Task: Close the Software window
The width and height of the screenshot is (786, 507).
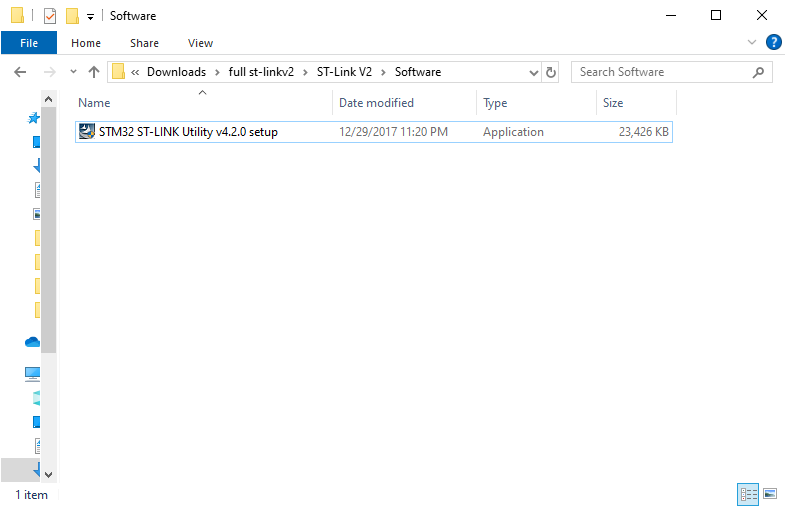Action: (x=761, y=16)
